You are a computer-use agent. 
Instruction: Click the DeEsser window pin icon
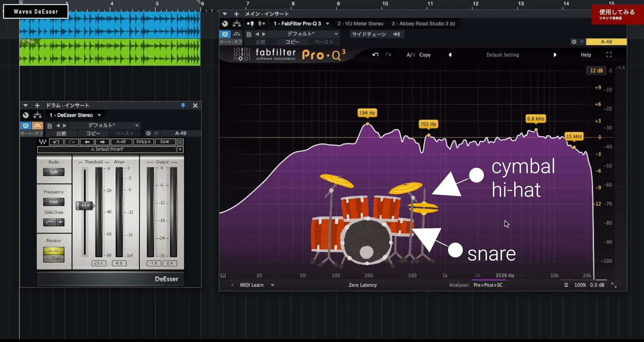coord(183,105)
